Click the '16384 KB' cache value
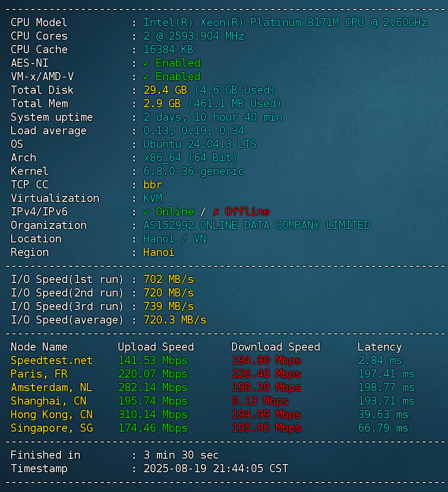Image resolution: width=448 pixels, height=492 pixels. (168, 50)
